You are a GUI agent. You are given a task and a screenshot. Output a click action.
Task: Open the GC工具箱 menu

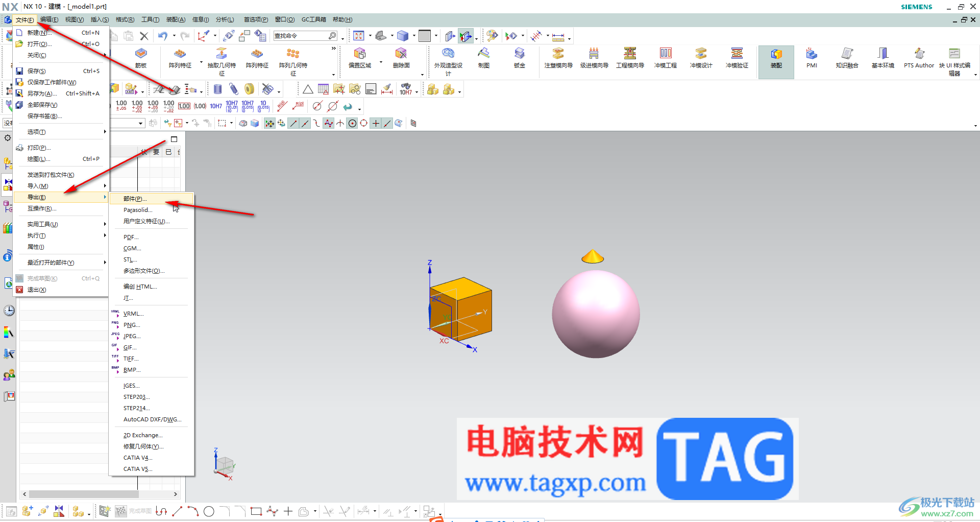tap(313, 19)
